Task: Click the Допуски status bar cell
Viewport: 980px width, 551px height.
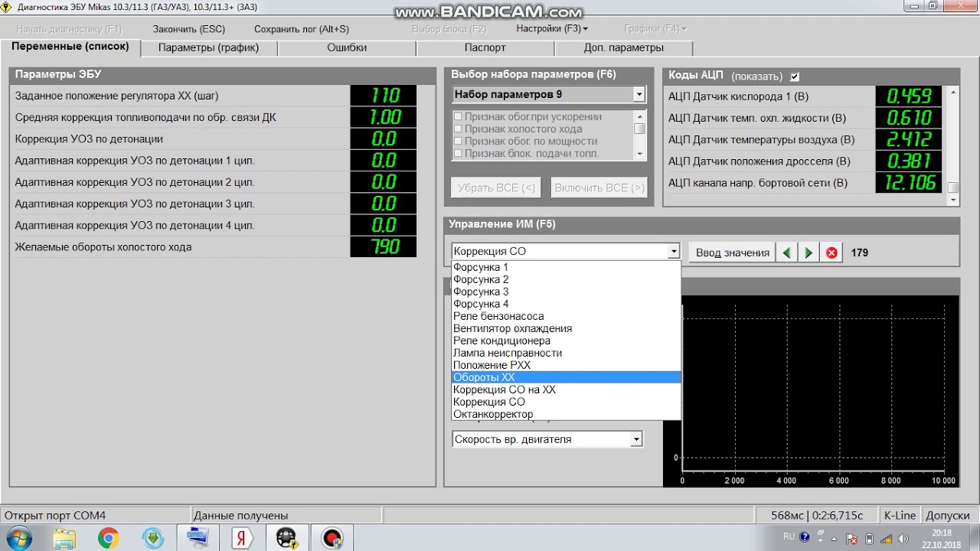Action: [948, 515]
